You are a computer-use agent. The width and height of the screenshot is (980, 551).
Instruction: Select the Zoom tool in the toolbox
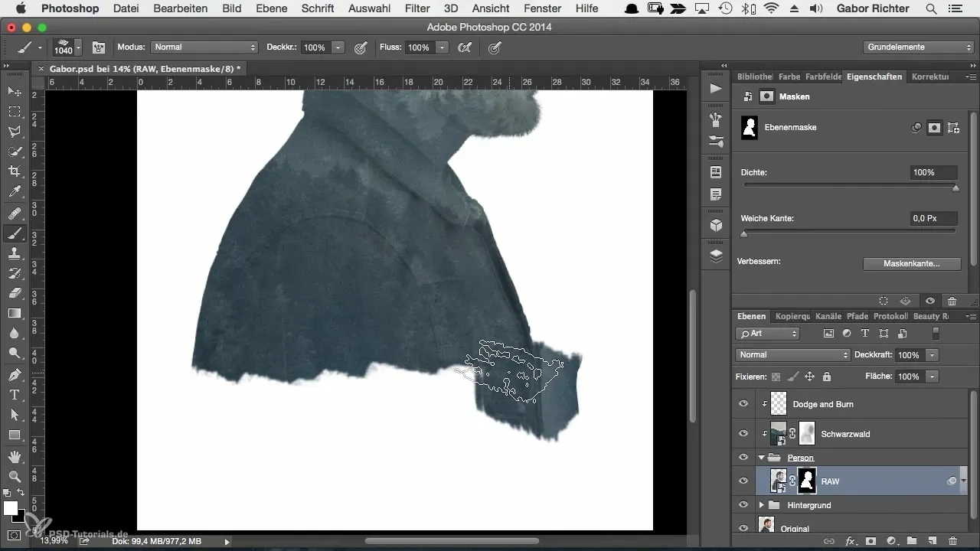point(14,477)
